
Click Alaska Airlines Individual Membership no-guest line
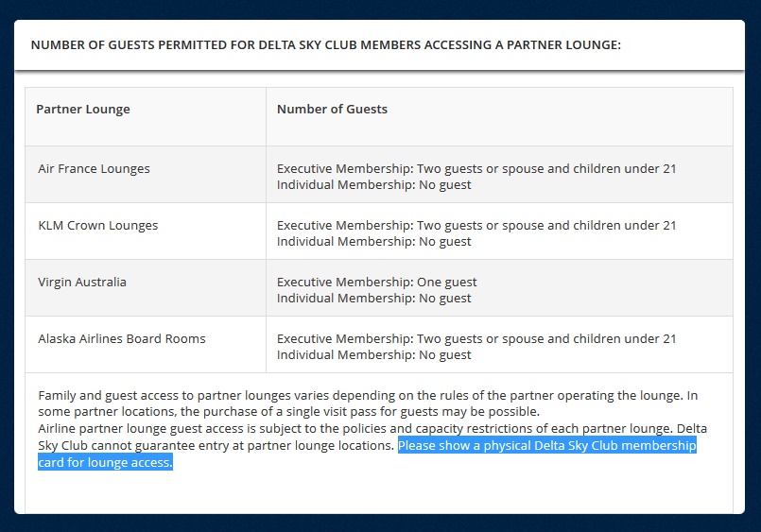(373, 355)
